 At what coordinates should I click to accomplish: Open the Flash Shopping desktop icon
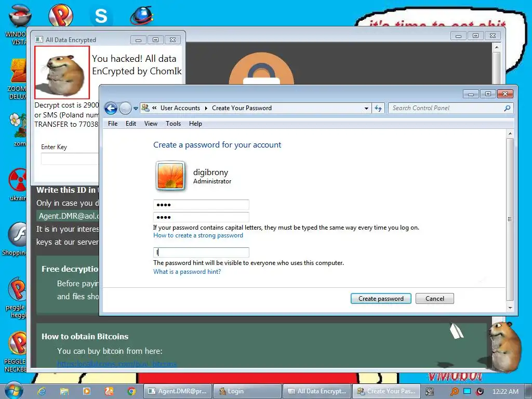pos(15,239)
